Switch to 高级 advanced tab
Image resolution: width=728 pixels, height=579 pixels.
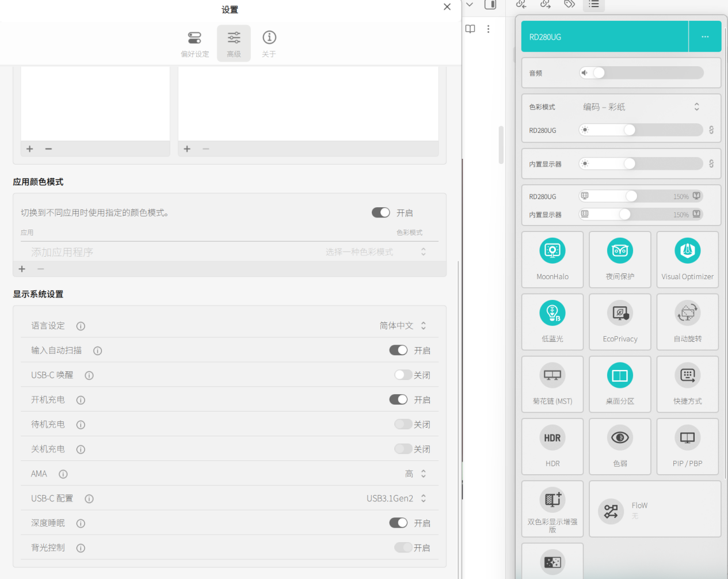coord(234,44)
